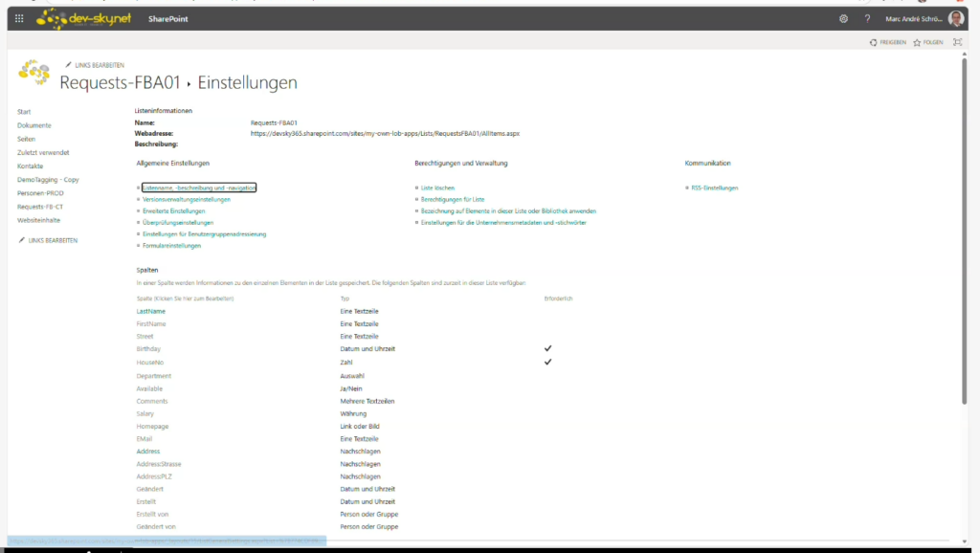This screenshot has height=553, width=980.
Task: Open Überprüfungseinstellungen link
Action: [178, 223]
